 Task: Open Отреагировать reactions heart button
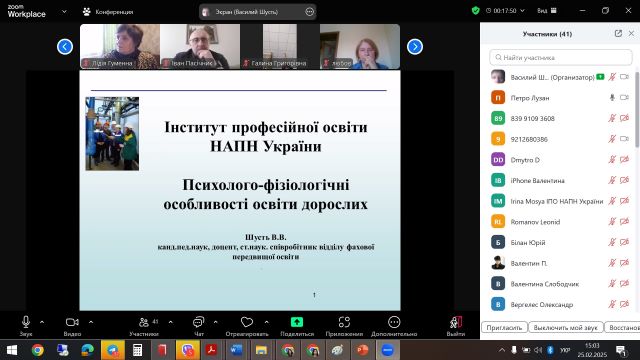(247, 326)
